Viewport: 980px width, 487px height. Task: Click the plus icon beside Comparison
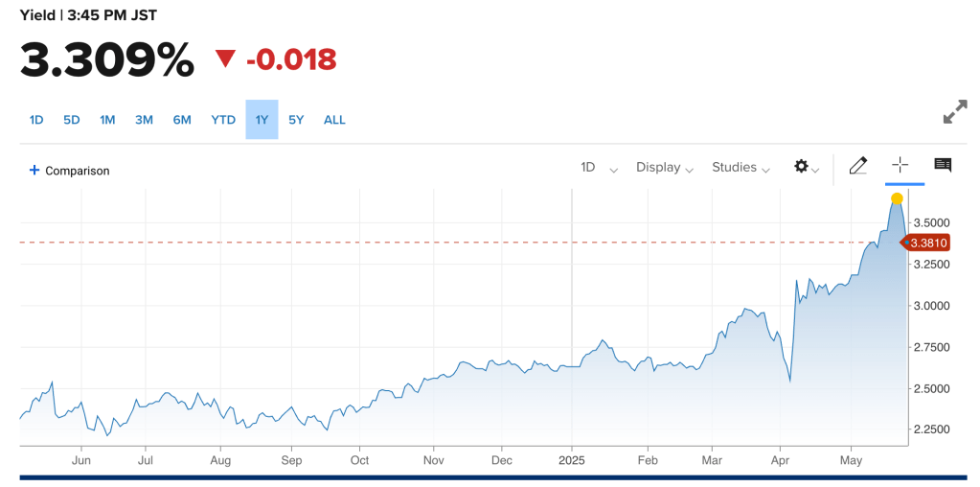pyautogui.click(x=34, y=171)
